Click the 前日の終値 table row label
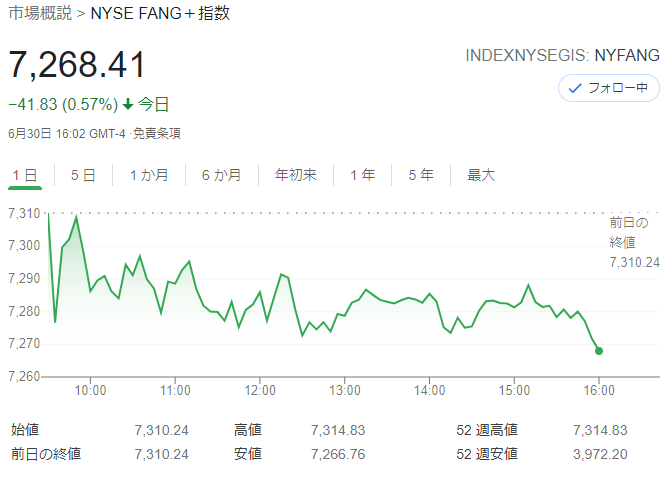This screenshot has width=669, height=484. coord(46,454)
